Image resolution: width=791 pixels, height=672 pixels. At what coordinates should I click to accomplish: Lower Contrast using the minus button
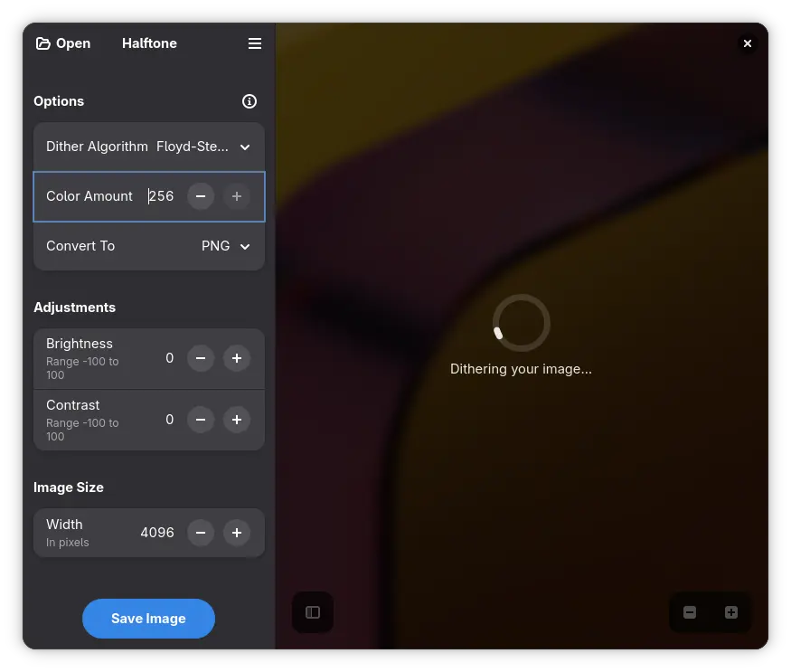pos(201,420)
